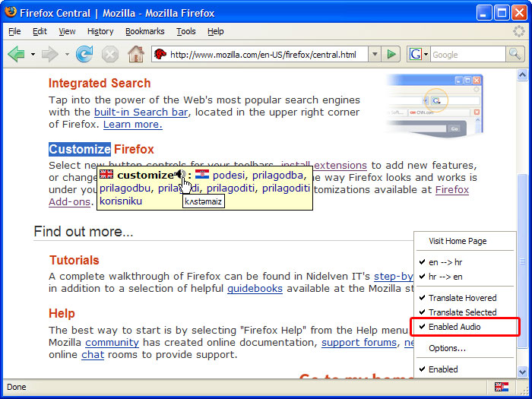Click in the Google search field
The height and width of the screenshot is (399, 532).
tap(468, 55)
